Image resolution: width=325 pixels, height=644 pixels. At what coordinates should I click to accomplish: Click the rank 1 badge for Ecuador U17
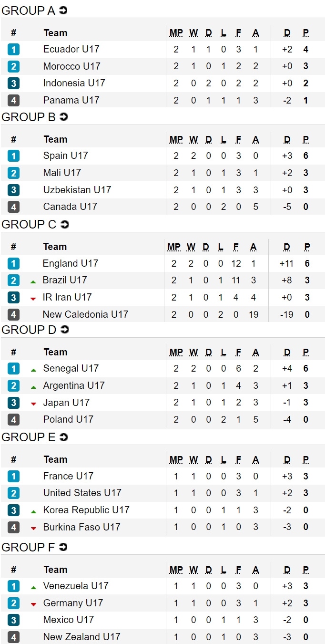pos(13,49)
